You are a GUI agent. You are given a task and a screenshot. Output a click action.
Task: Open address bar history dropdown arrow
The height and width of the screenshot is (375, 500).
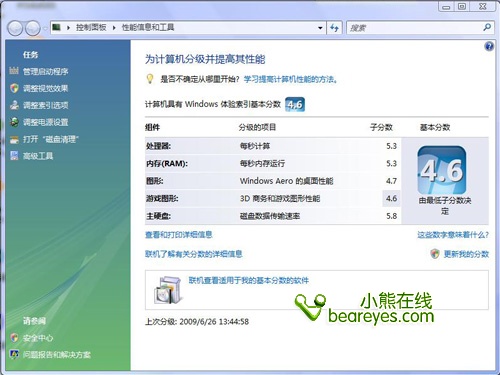(320, 28)
